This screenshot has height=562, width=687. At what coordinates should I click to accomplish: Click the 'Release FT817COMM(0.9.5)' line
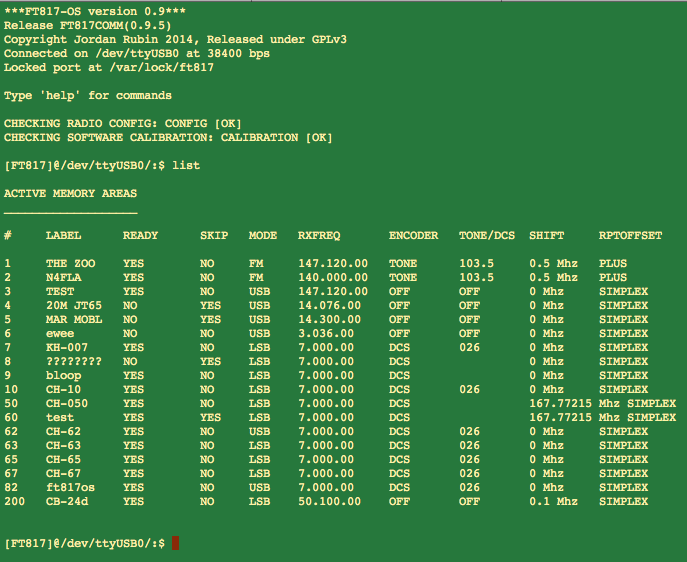click(88, 25)
